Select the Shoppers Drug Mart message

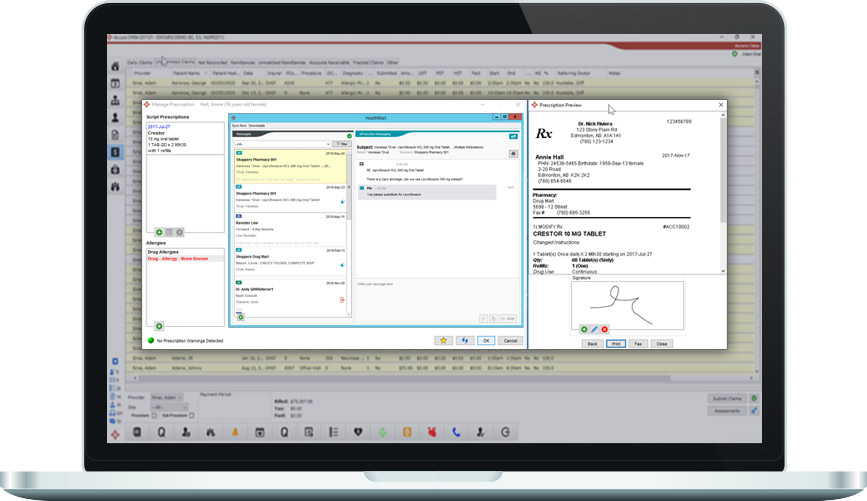[291, 262]
